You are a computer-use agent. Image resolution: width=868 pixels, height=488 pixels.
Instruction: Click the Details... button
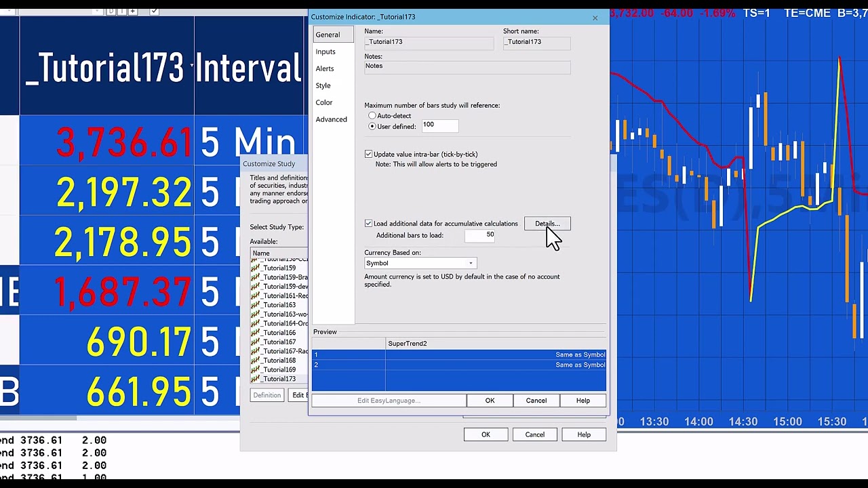click(547, 224)
